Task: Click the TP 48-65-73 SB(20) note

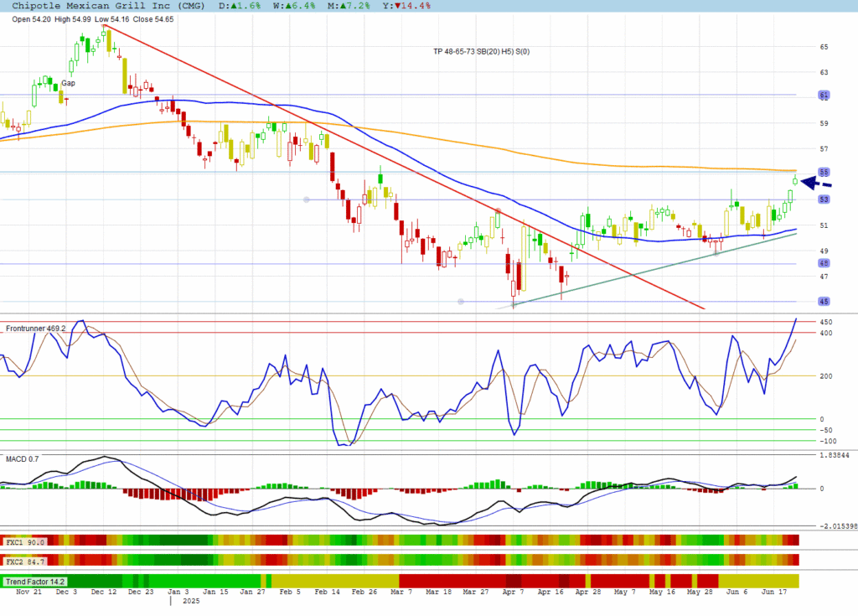Action: click(482, 51)
